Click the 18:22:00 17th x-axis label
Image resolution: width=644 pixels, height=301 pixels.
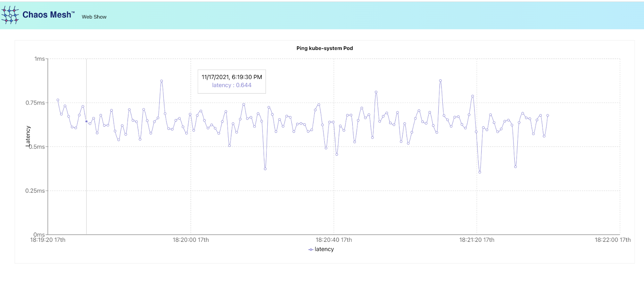click(x=613, y=240)
